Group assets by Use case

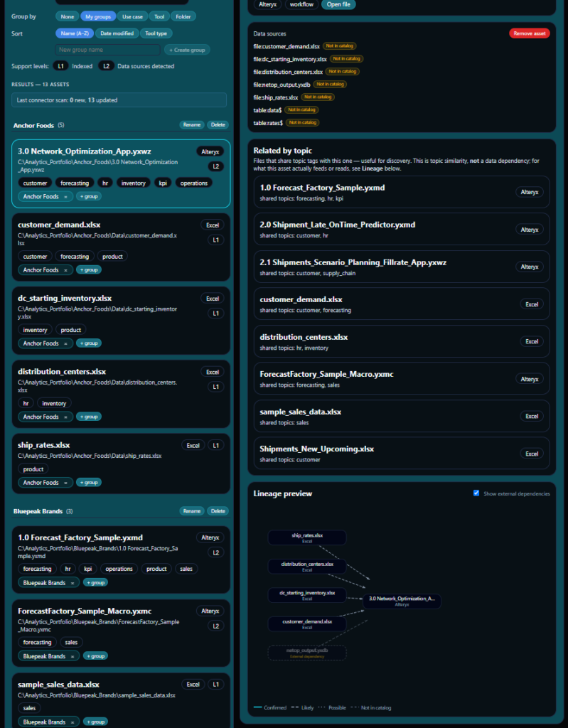pyautogui.click(x=132, y=16)
